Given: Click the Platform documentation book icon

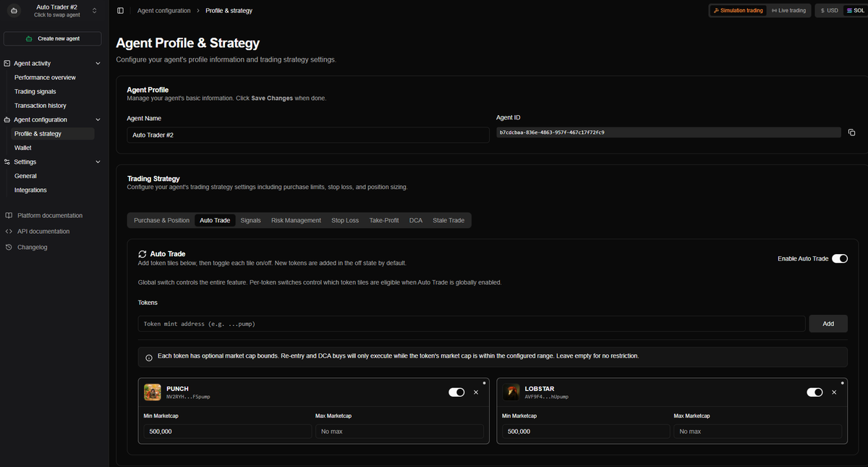Looking at the screenshot, I should pyautogui.click(x=9, y=216).
